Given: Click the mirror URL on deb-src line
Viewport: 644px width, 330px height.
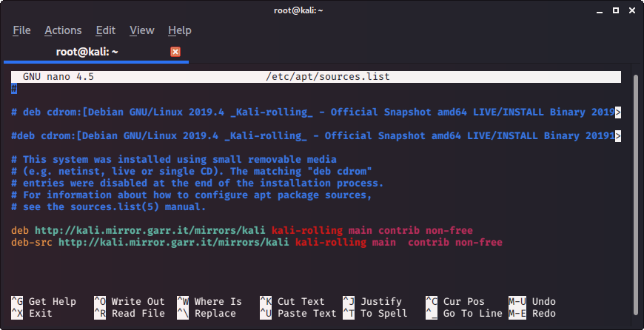Looking at the screenshot, I should click(174, 242).
